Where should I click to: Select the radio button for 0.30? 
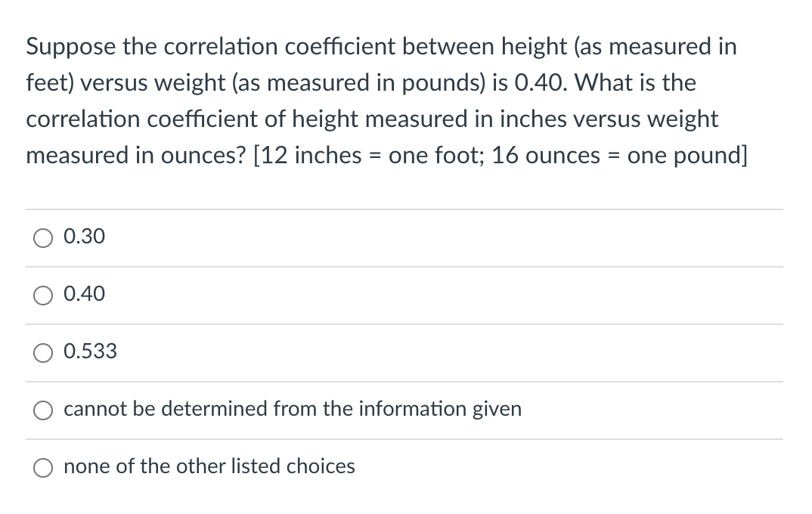43,237
